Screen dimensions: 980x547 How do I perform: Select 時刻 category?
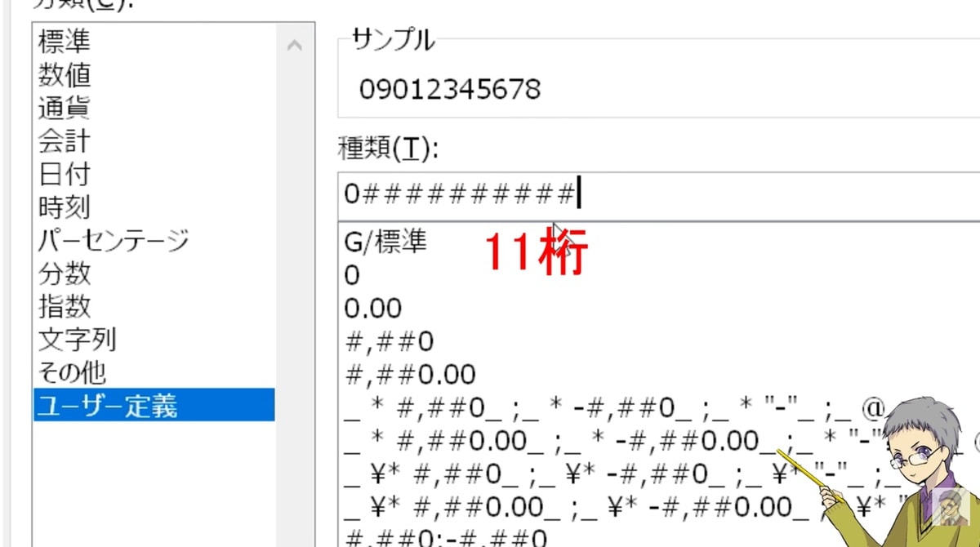(65, 207)
